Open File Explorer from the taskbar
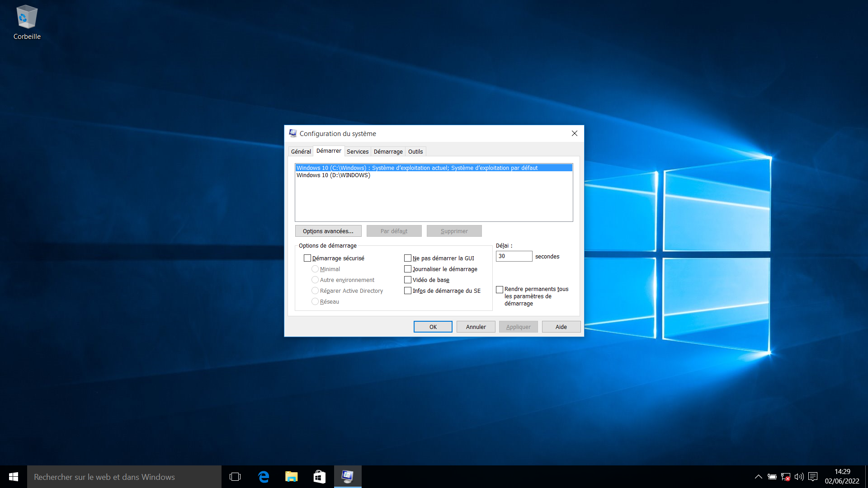868x488 pixels. (x=292, y=477)
